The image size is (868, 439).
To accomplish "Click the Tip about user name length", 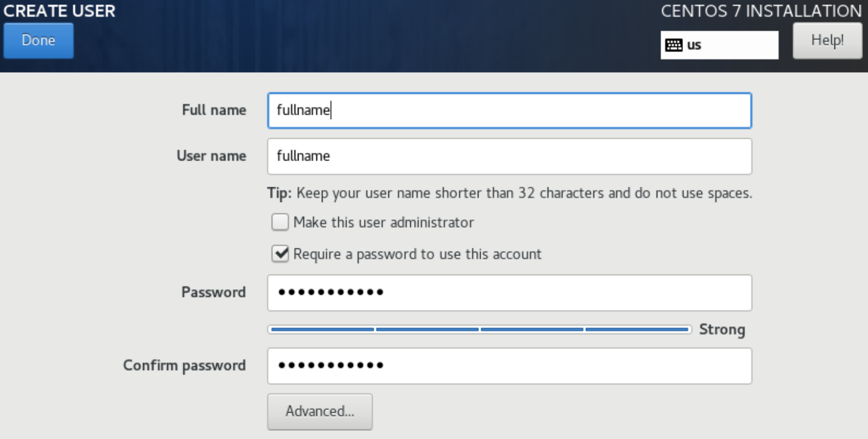I will pyautogui.click(x=510, y=193).
